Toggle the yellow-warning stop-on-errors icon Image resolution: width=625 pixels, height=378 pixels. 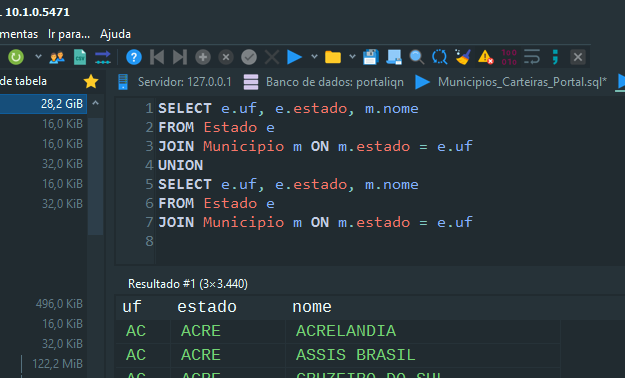(486, 57)
